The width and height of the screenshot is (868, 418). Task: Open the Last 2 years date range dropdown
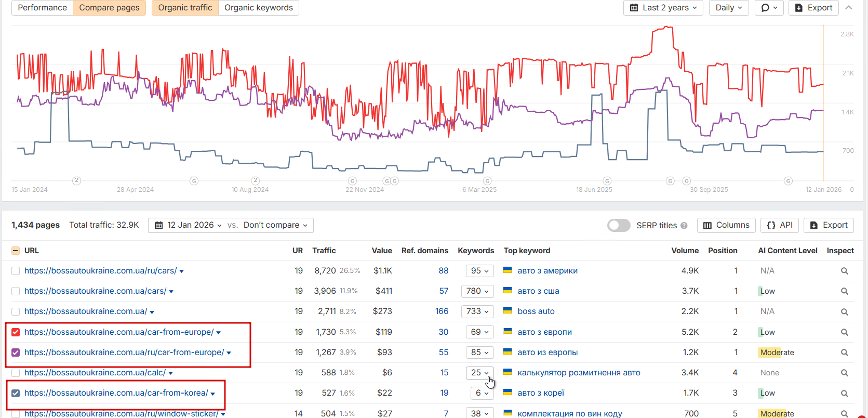click(x=663, y=8)
